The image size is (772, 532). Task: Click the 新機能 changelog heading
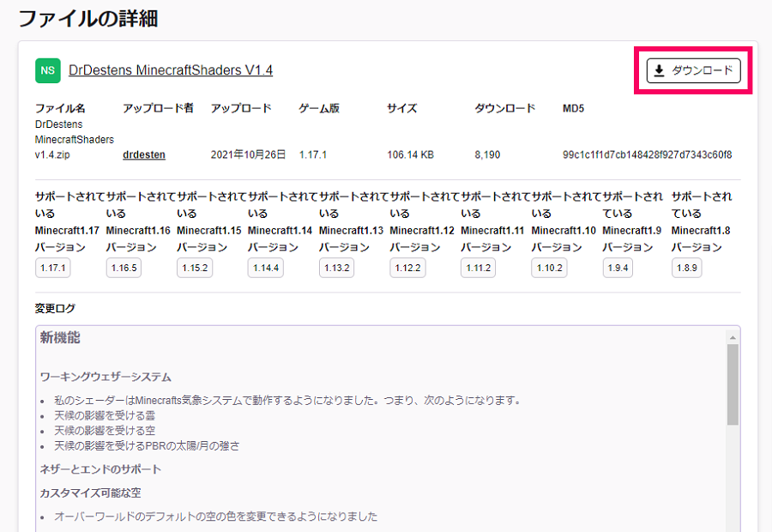pos(60,337)
